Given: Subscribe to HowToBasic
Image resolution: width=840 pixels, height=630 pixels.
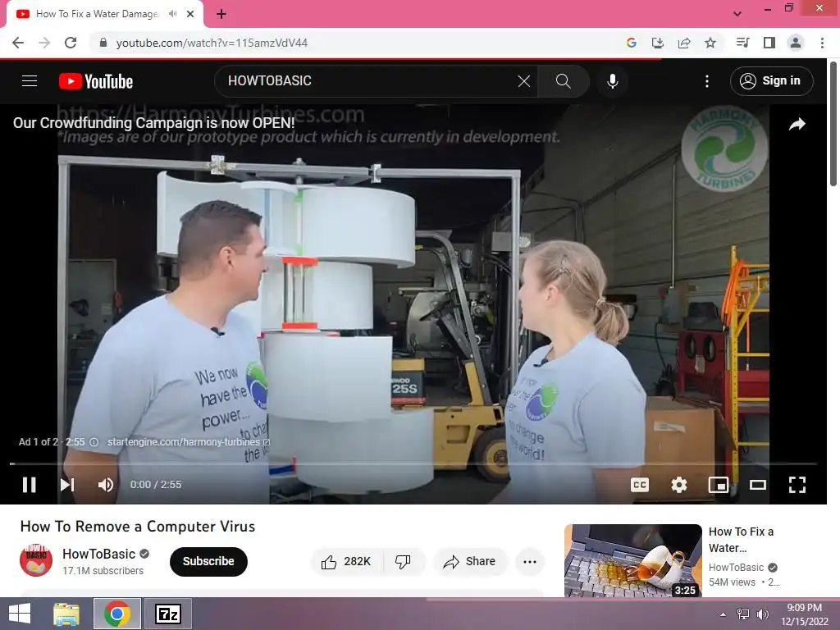Looking at the screenshot, I should pyautogui.click(x=208, y=561).
